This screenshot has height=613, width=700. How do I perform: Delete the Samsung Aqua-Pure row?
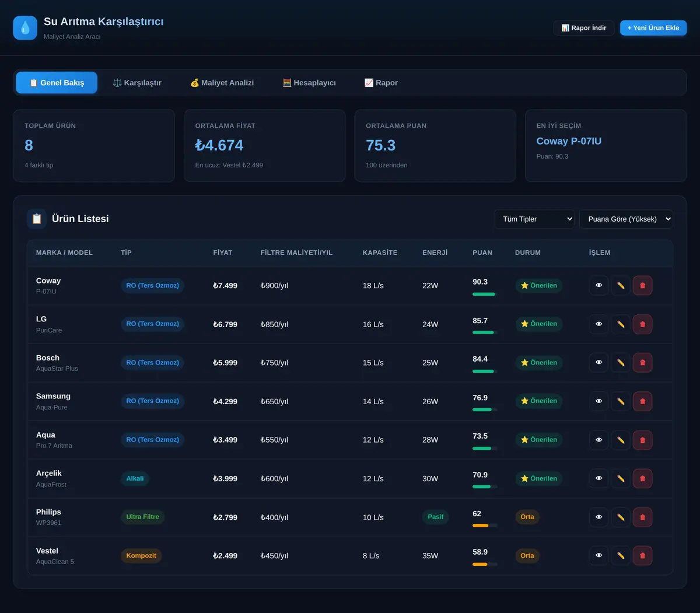tap(643, 401)
